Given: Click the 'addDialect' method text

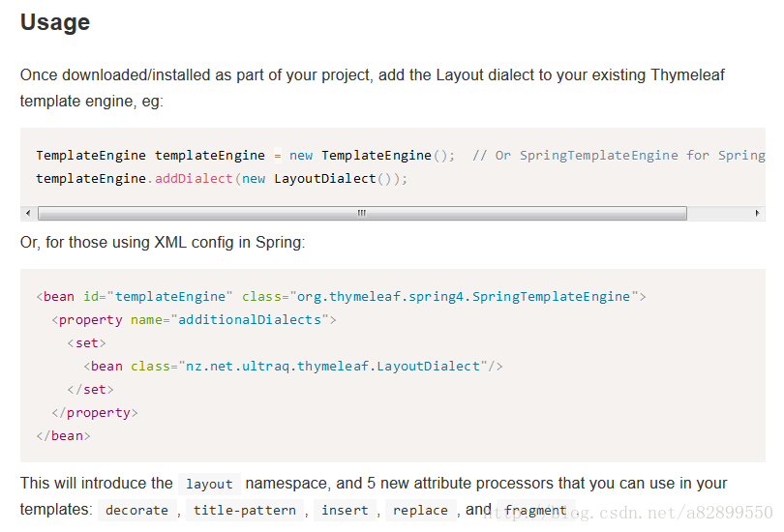Looking at the screenshot, I should [x=194, y=178].
